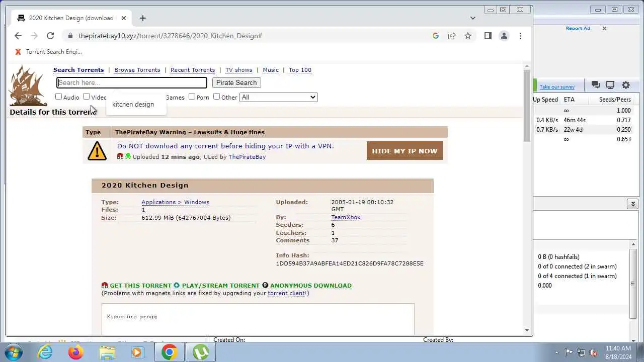Screen dimensions: 644x362
Task: Reload the current Chrome page
Action: tap(50, 36)
